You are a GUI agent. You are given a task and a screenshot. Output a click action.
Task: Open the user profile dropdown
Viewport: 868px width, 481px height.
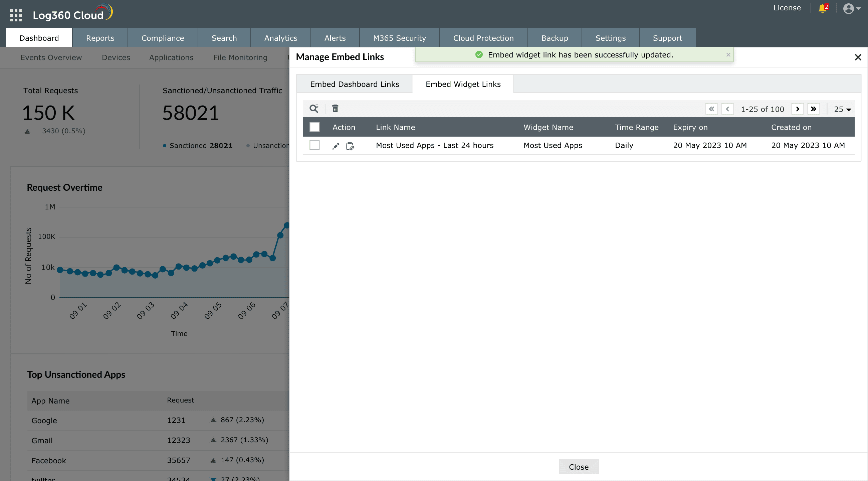pyautogui.click(x=852, y=8)
